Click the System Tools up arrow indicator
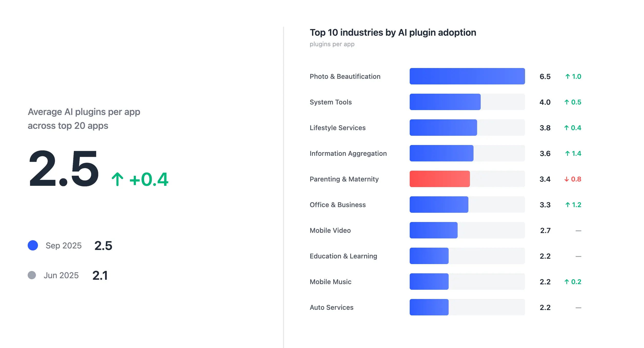This screenshot has height=348, width=644. point(567,102)
